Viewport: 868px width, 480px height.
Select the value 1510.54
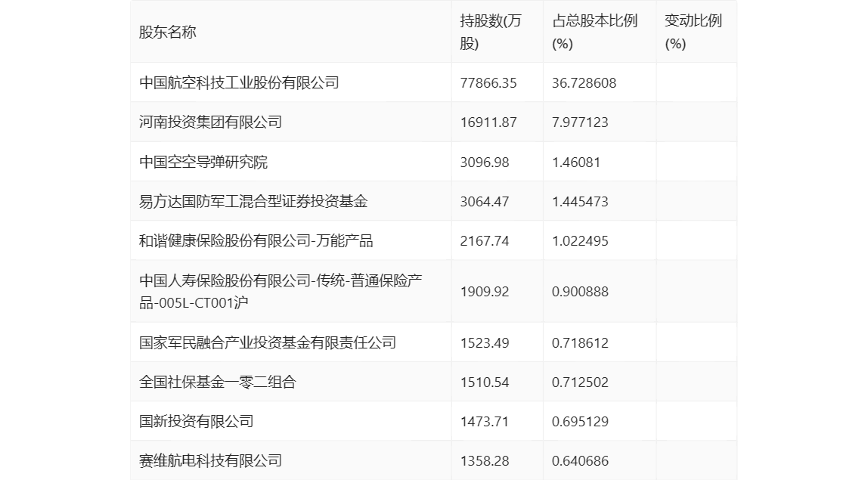485,382
